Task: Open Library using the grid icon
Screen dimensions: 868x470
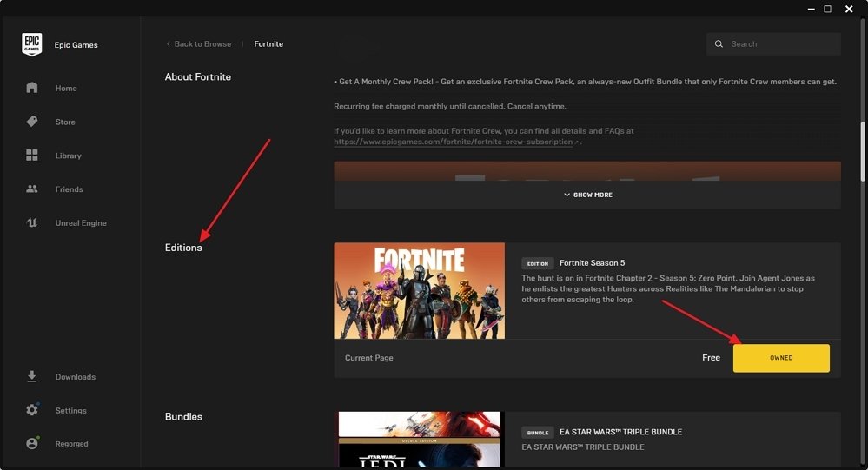Action: pos(32,155)
